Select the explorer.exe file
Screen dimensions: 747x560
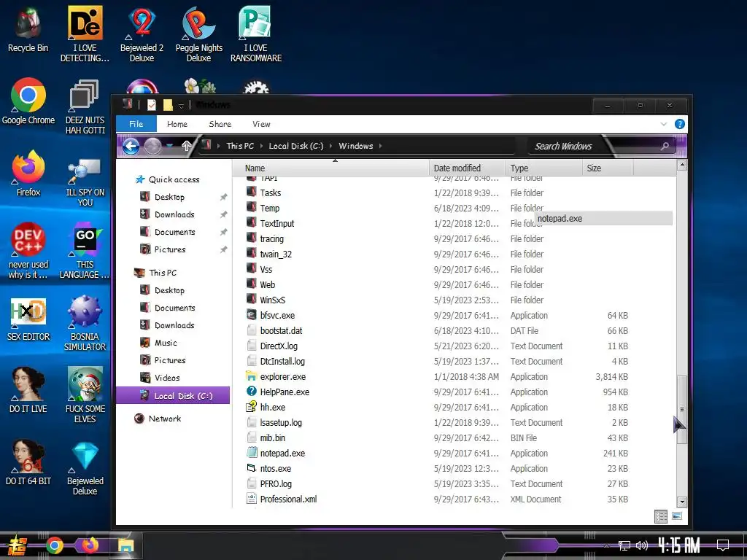click(x=282, y=377)
